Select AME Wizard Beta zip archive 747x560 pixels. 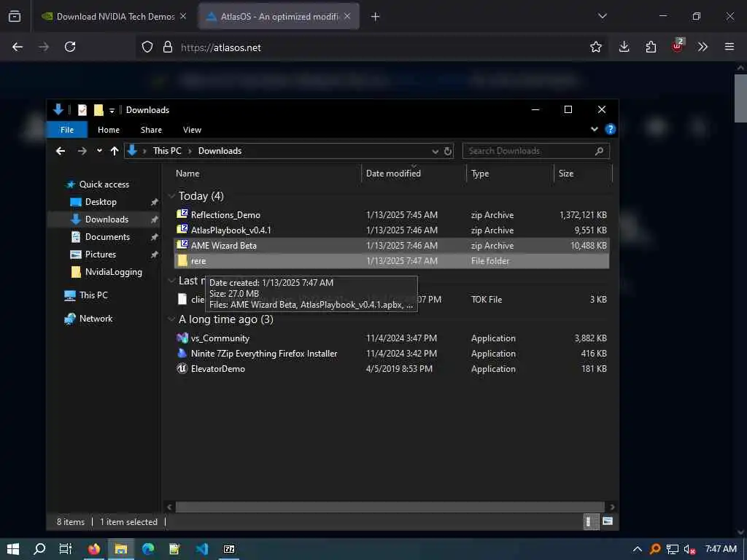point(392,245)
